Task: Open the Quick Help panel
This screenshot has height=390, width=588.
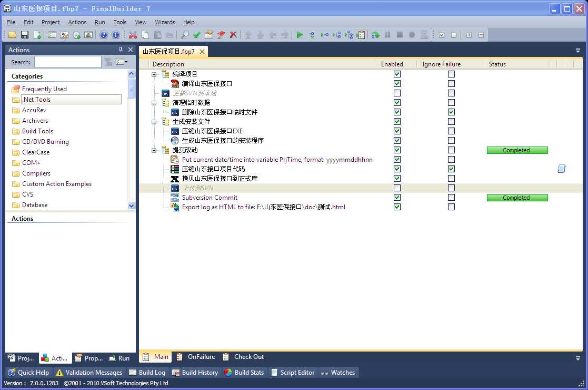Action: 29,373
